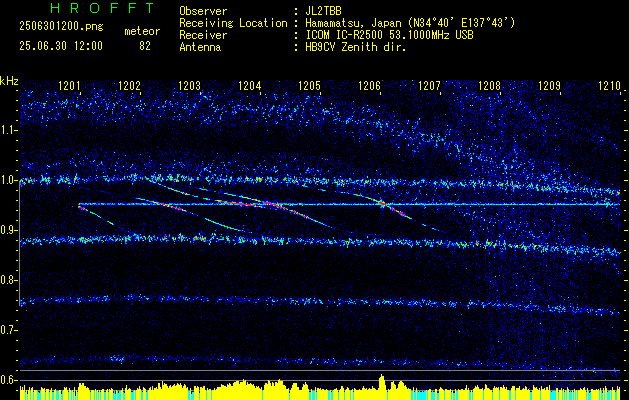Click the 1209 time marker
Screen dimensions: 629x400
(550, 85)
